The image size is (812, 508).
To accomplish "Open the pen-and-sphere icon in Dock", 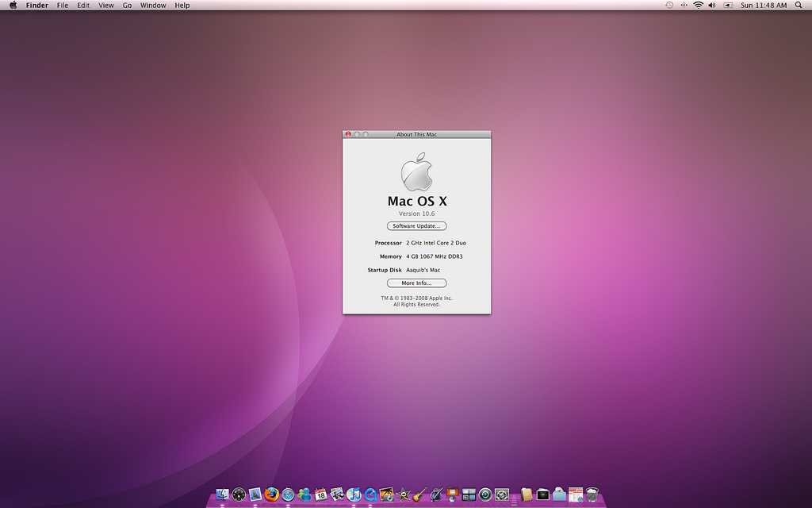I will point(436,495).
